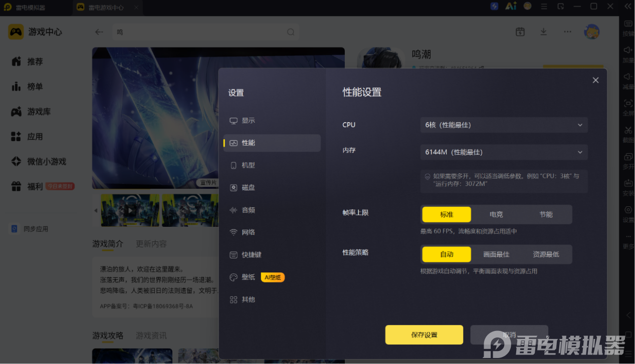Viewport: 635px width, 364px height.
Task: Click the AI assistant icon in title bar
Action: click(x=511, y=7)
